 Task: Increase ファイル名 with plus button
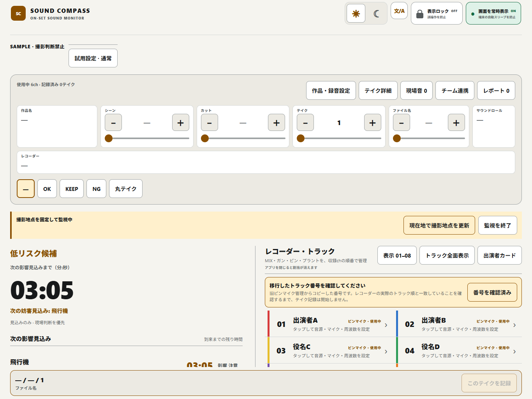point(456,123)
